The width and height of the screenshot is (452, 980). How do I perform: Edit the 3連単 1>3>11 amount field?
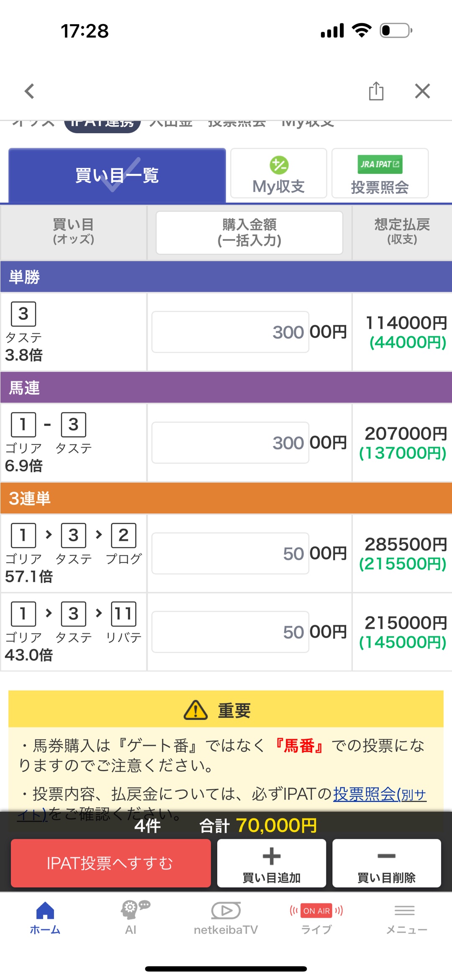click(230, 632)
